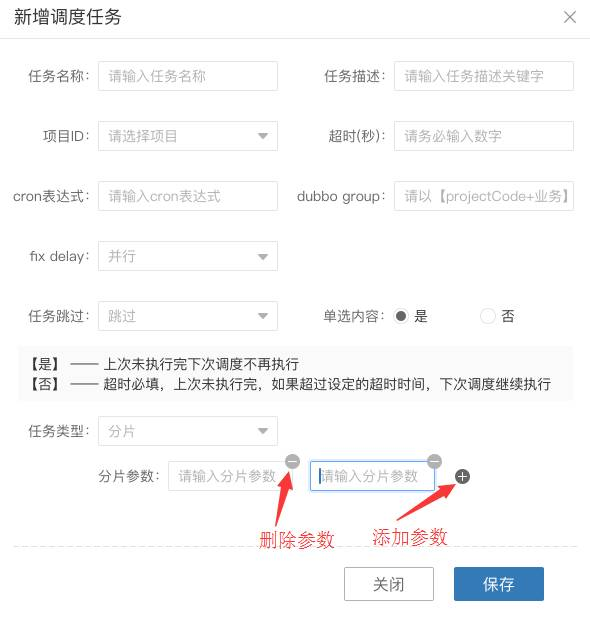The width and height of the screenshot is (590, 617).
Task: Click the 超时(秒) number field
Action: click(484, 136)
